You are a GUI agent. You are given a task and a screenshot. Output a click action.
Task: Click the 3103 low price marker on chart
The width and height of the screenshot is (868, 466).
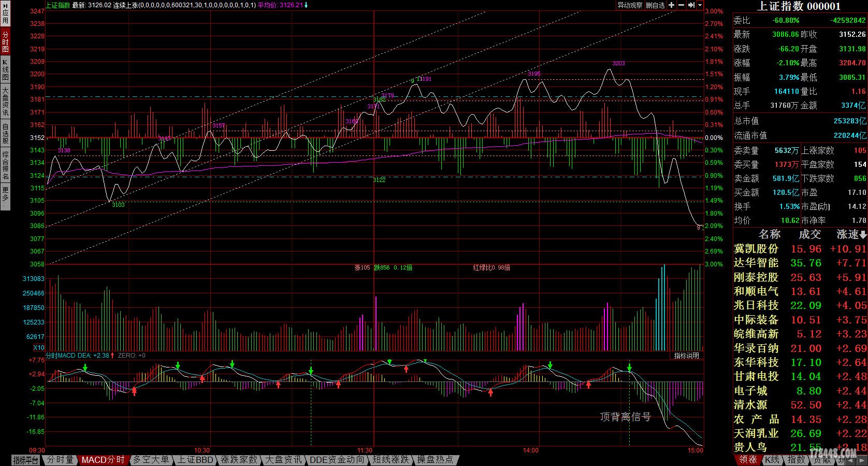tap(118, 205)
